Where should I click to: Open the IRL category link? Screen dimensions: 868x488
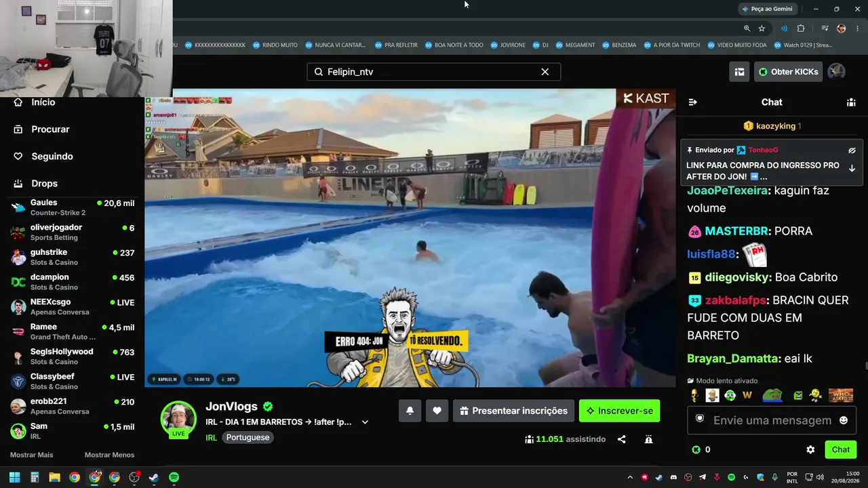click(x=211, y=438)
